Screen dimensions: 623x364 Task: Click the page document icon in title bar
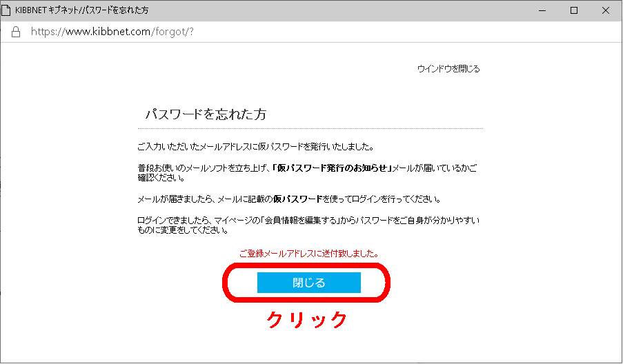coord(8,11)
